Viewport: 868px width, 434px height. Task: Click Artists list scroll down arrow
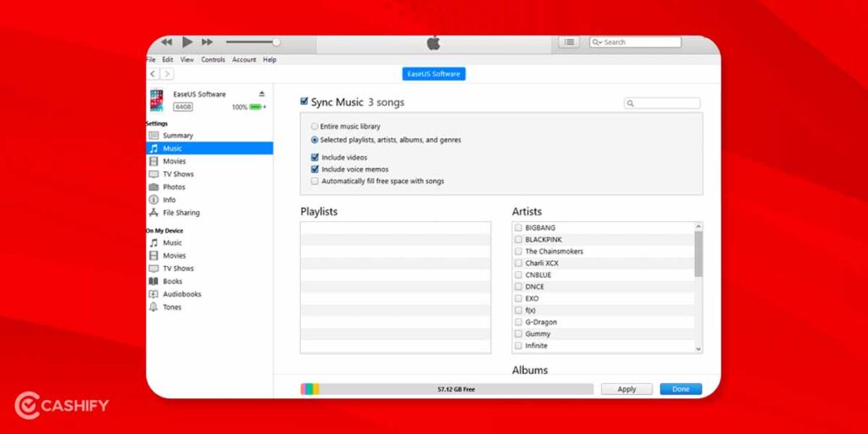coord(698,349)
